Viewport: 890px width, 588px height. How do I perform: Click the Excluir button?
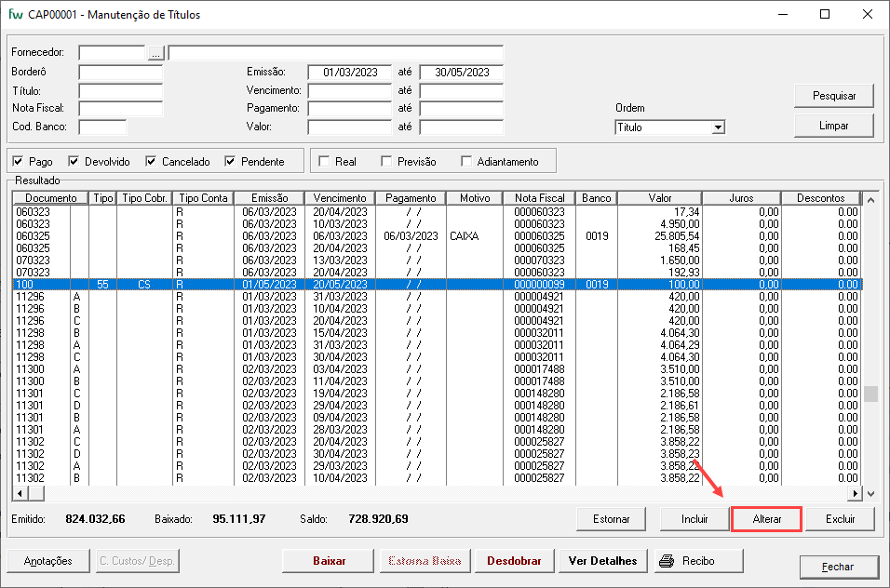[x=840, y=519]
